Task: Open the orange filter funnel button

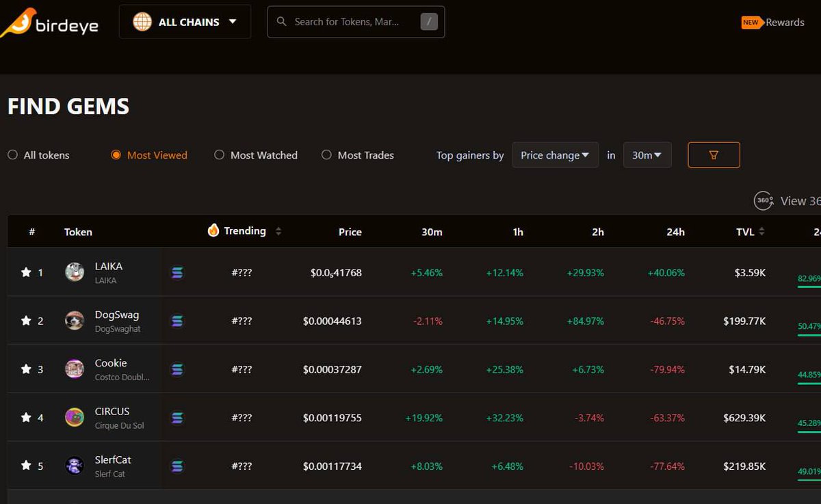Action: (x=714, y=155)
